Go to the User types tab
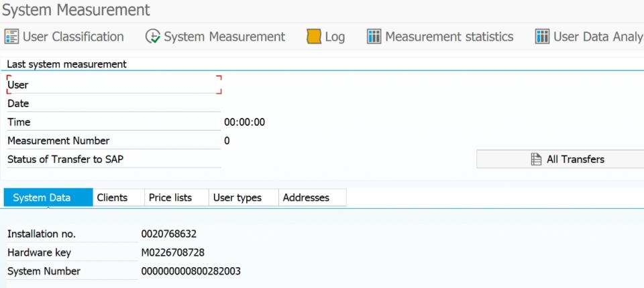644x288 pixels. click(237, 198)
